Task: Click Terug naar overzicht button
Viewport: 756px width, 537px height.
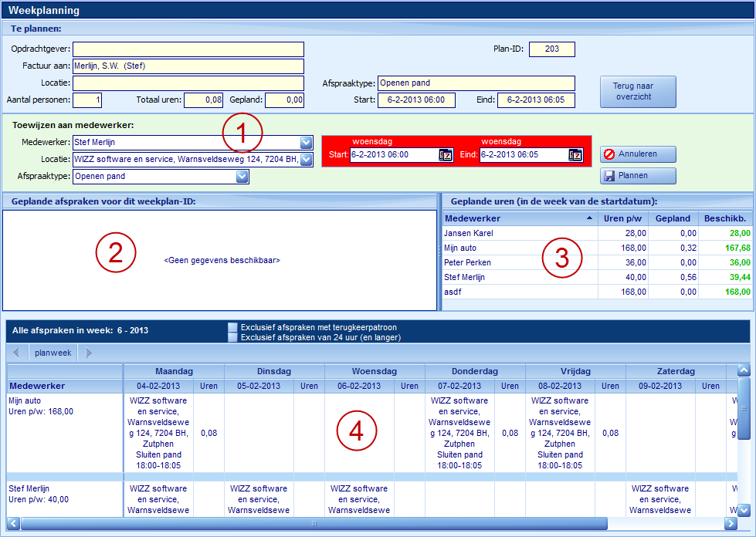Action: [x=638, y=92]
